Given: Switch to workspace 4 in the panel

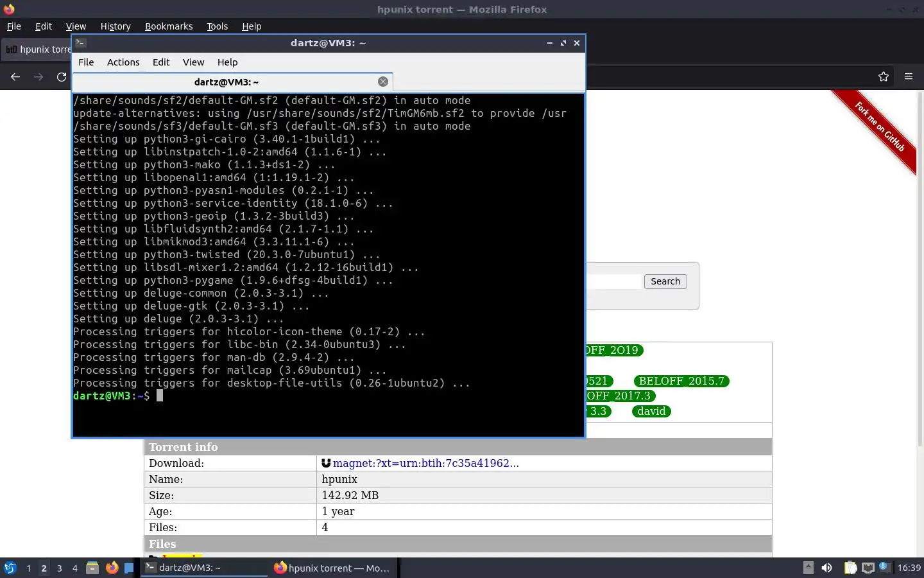Looking at the screenshot, I should coord(75,568).
